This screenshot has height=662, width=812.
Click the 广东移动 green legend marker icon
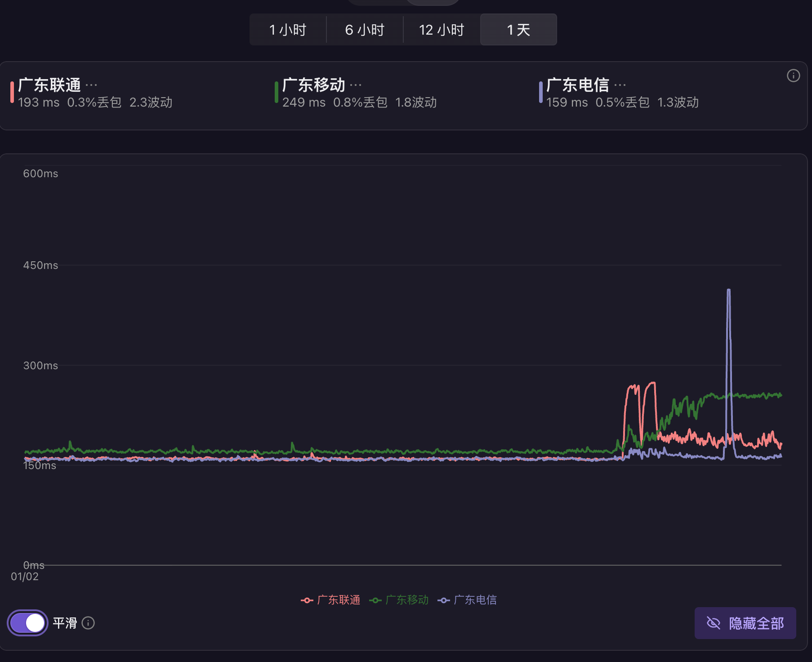click(x=375, y=600)
